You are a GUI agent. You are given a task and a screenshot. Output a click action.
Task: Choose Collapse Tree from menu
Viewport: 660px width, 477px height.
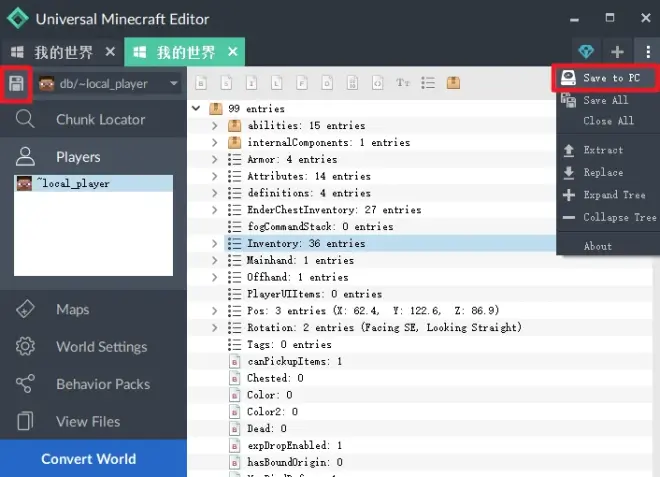pyautogui.click(x=608, y=217)
